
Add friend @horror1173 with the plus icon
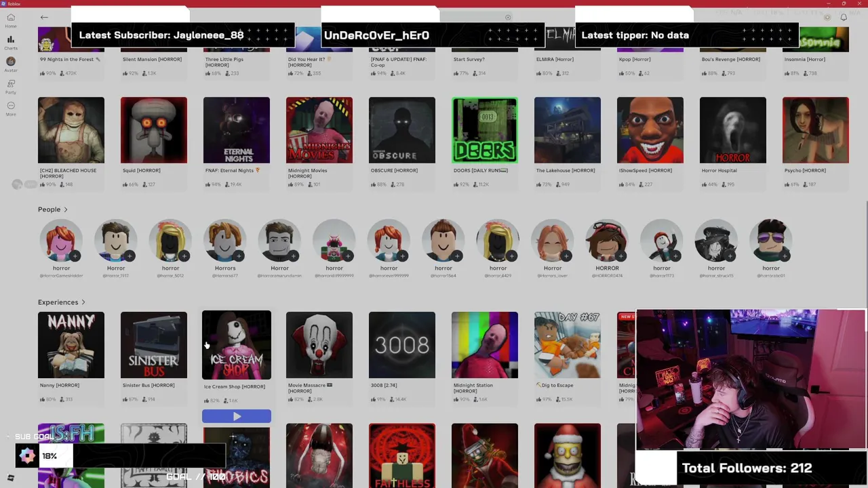click(x=675, y=256)
